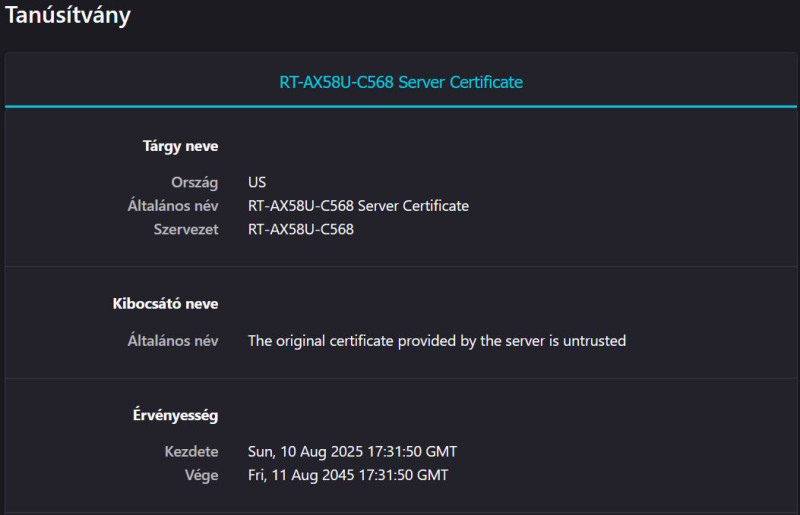Select the US country value
Screen dimensions: 800x515
258,183
